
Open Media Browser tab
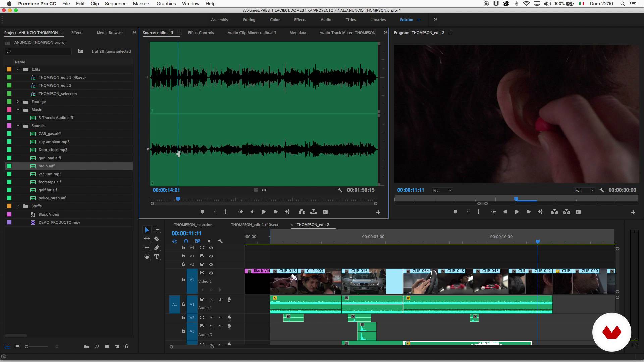pos(110,33)
